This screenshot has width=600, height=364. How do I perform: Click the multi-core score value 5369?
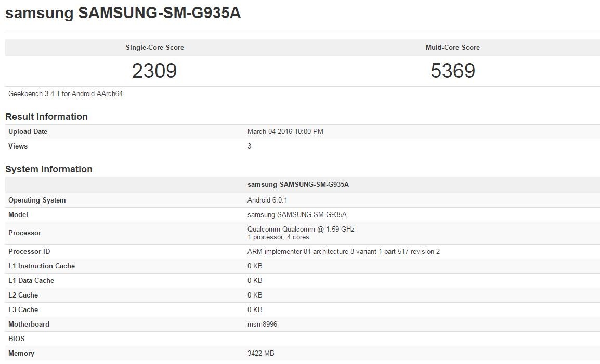pyautogui.click(x=453, y=71)
